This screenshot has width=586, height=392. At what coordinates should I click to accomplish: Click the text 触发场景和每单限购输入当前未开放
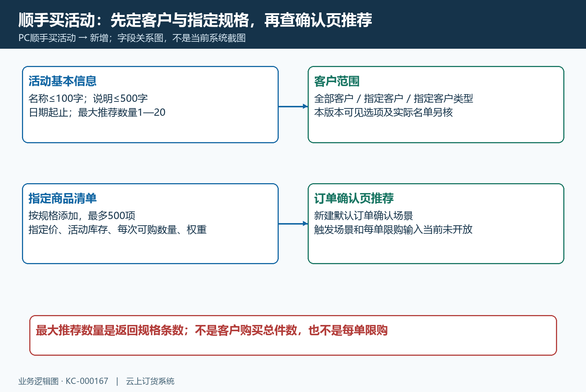tap(393, 229)
